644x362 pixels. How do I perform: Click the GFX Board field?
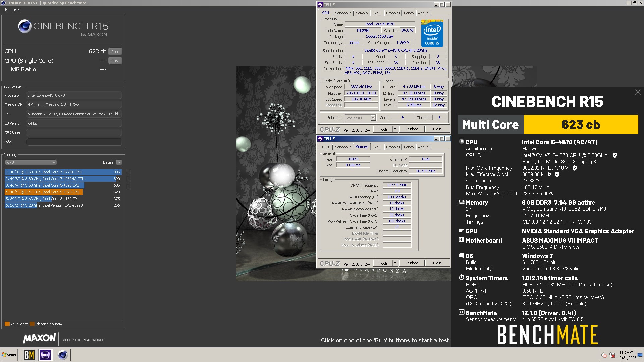pos(74,133)
